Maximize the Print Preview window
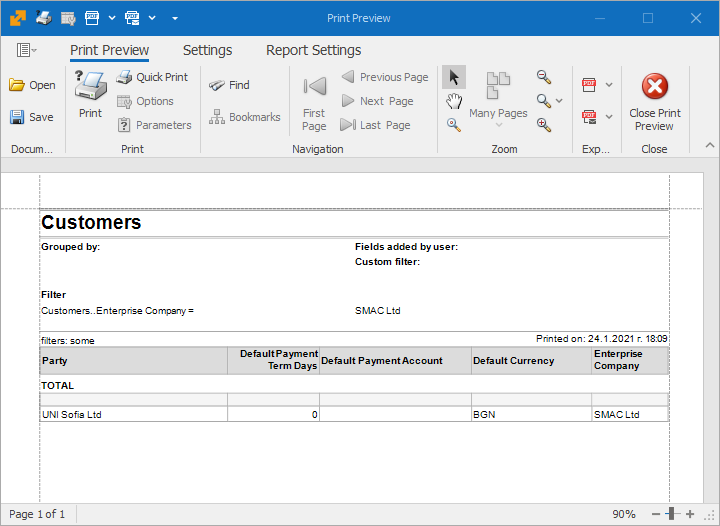Image resolution: width=720 pixels, height=526 pixels. pyautogui.click(x=648, y=18)
